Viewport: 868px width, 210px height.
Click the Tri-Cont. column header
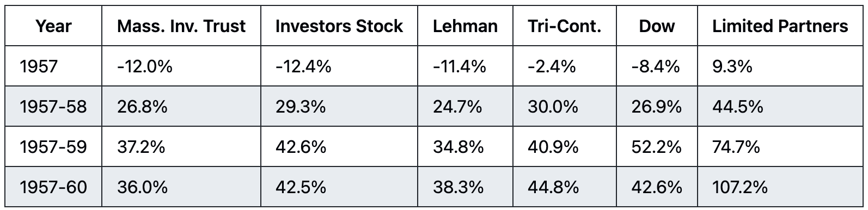pos(564,26)
